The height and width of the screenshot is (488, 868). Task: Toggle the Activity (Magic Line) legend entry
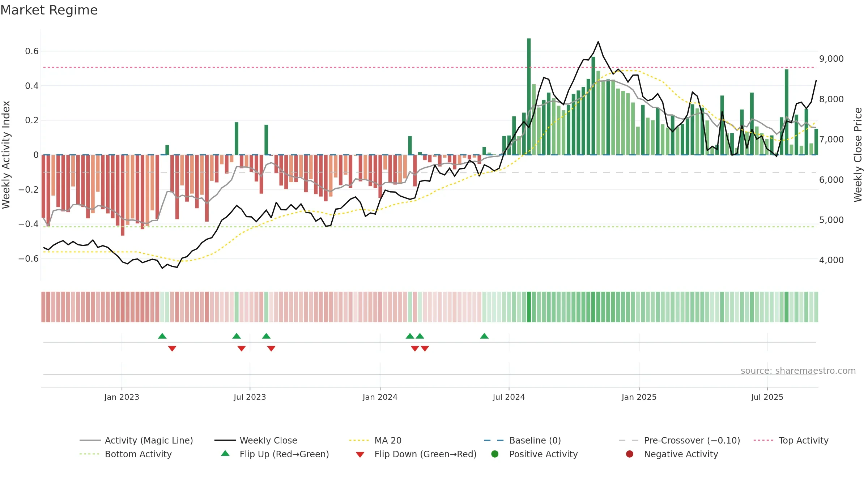(x=136, y=440)
